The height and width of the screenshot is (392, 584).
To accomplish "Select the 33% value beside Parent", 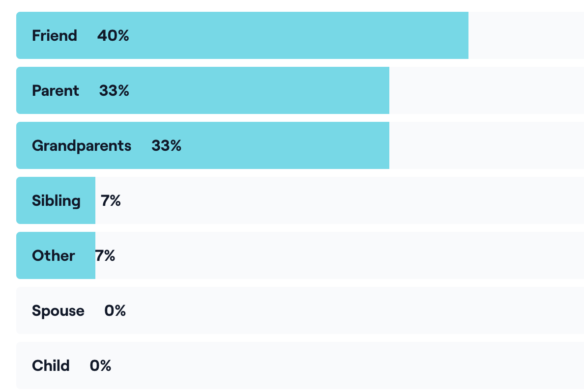I will tap(114, 90).
